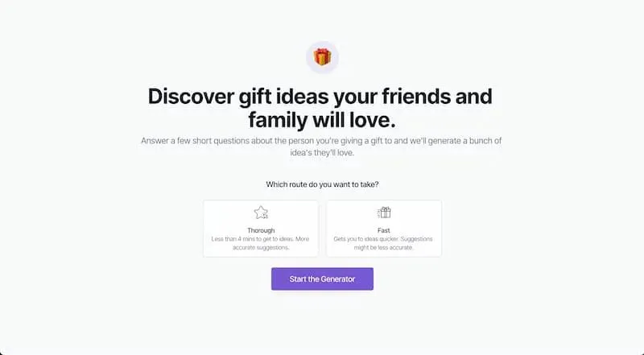
Task: Click the empty space beneath the Start button
Action: click(323, 320)
